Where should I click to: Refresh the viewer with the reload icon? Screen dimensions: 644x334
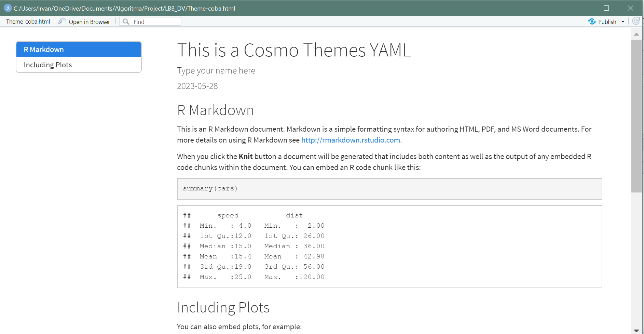point(636,21)
